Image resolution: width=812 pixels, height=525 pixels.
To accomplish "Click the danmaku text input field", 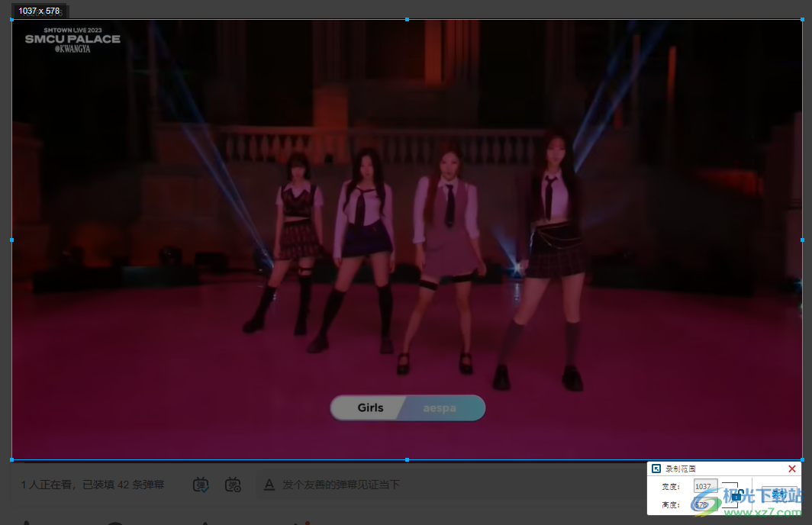I will [450, 485].
